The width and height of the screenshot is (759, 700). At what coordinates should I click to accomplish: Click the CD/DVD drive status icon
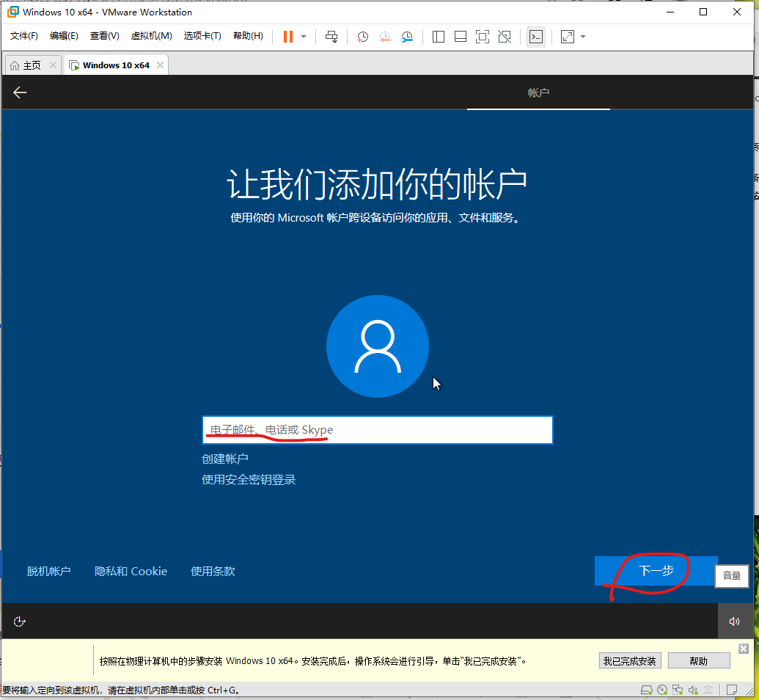(662, 690)
